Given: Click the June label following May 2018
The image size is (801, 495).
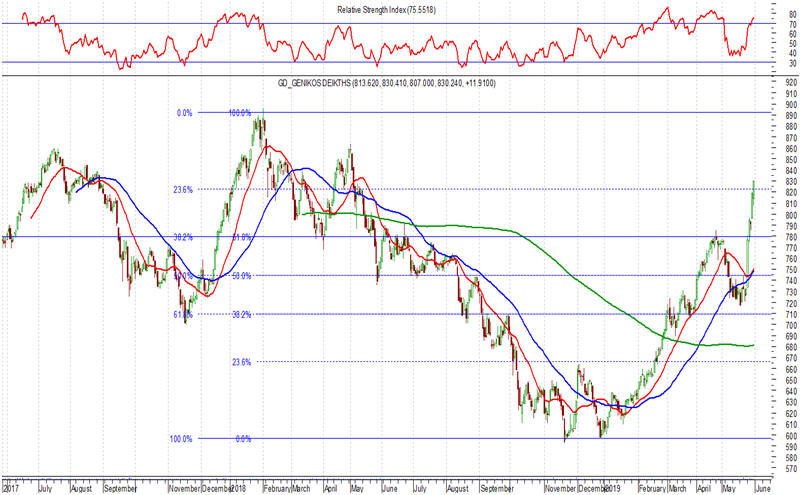Looking at the screenshot, I should (x=390, y=489).
